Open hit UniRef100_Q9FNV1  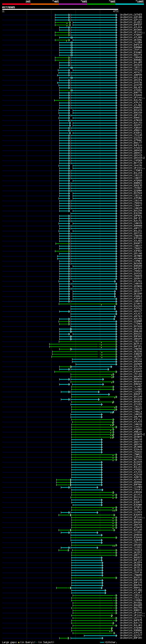pyautogui.click(x=131, y=216)
